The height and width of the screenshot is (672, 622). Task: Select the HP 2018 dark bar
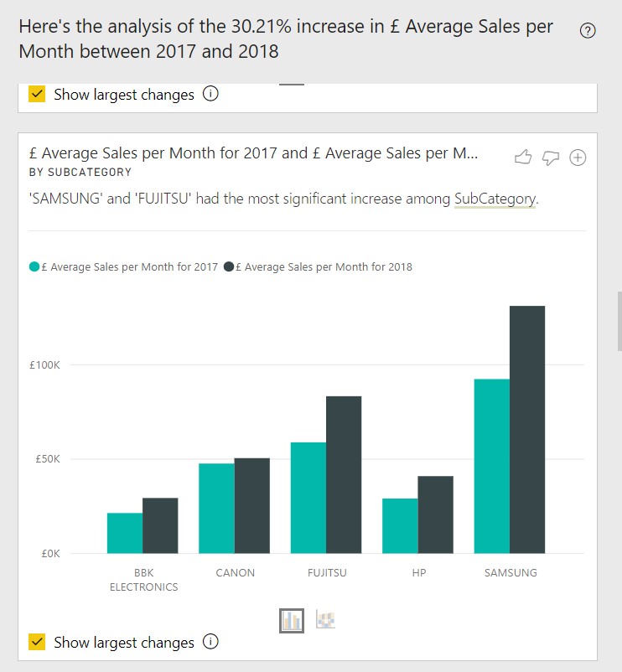(x=436, y=514)
